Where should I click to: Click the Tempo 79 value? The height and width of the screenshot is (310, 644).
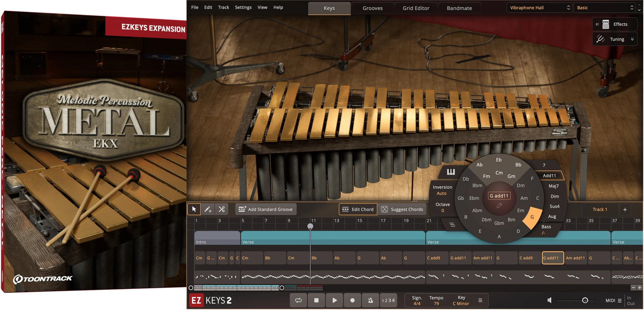coord(436,304)
